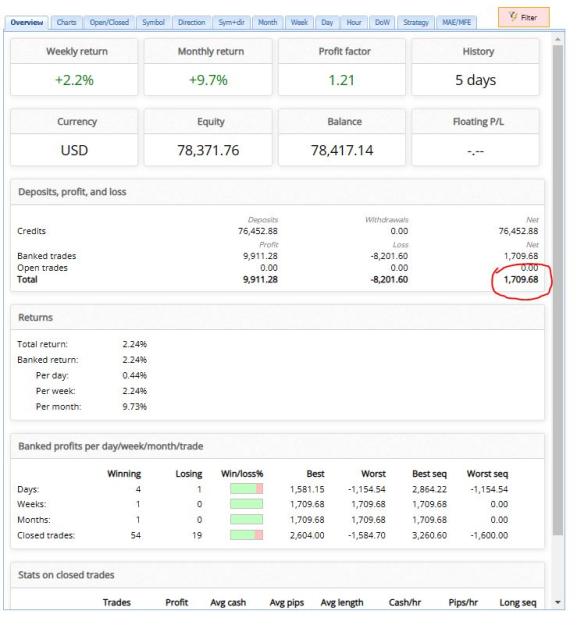Click Closed trades winning count 54

[136, 535]
